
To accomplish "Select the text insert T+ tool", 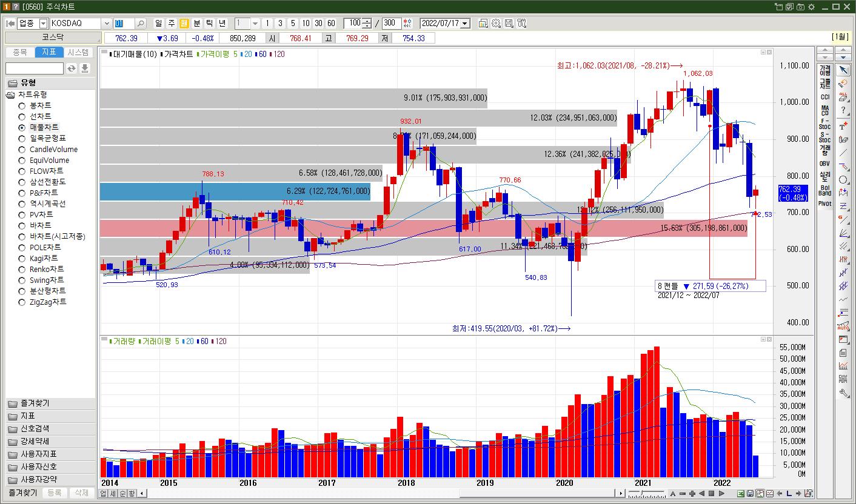I will coord(843,126).
